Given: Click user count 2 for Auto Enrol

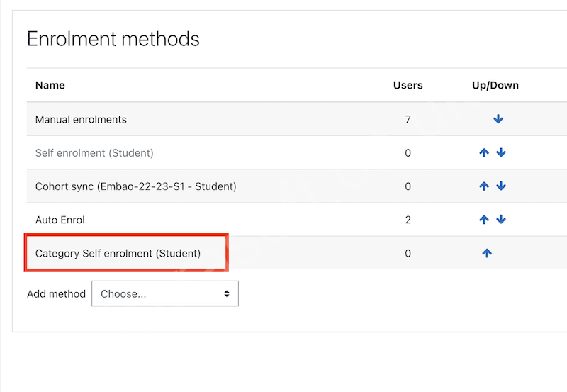Looking at the screenshot, I should pyautogui.click(x=408, y=220).
